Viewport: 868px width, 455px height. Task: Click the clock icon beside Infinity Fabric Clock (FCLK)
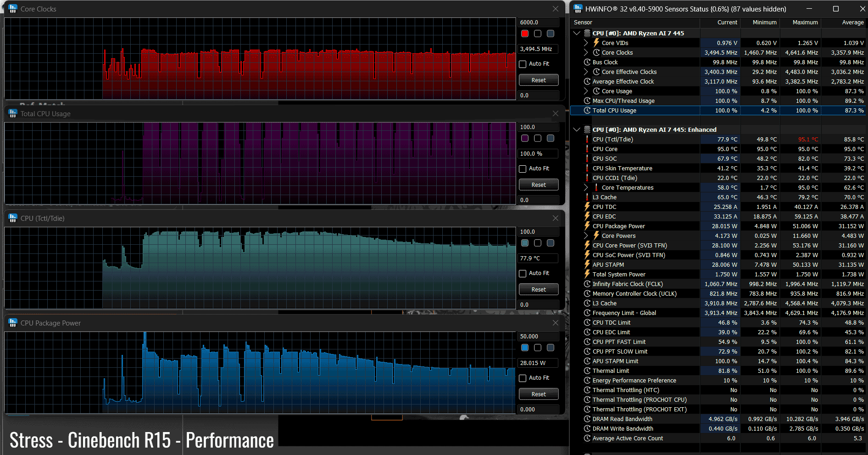(587, 284)
